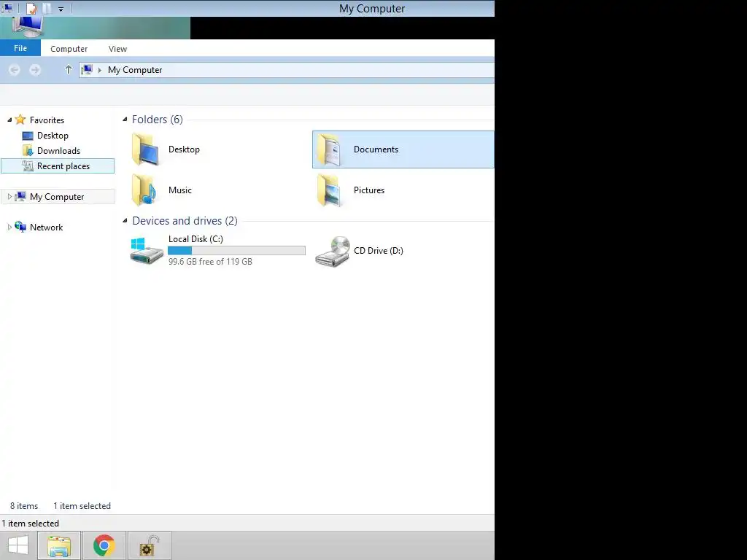Viewport: 747px width, 560px height.
Task: Click the Folders (6) group header
Action: 158,119
